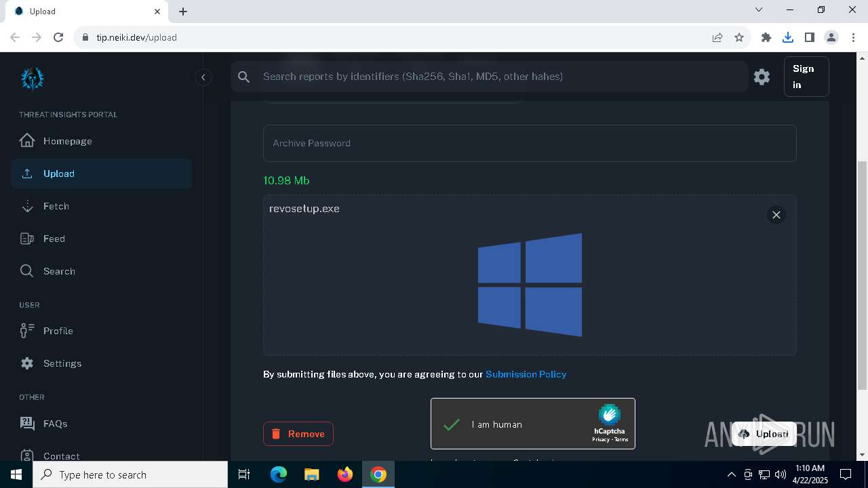Open File Explorer from taskbar
This screenshot has width=868, height=488.
[312, 474]
